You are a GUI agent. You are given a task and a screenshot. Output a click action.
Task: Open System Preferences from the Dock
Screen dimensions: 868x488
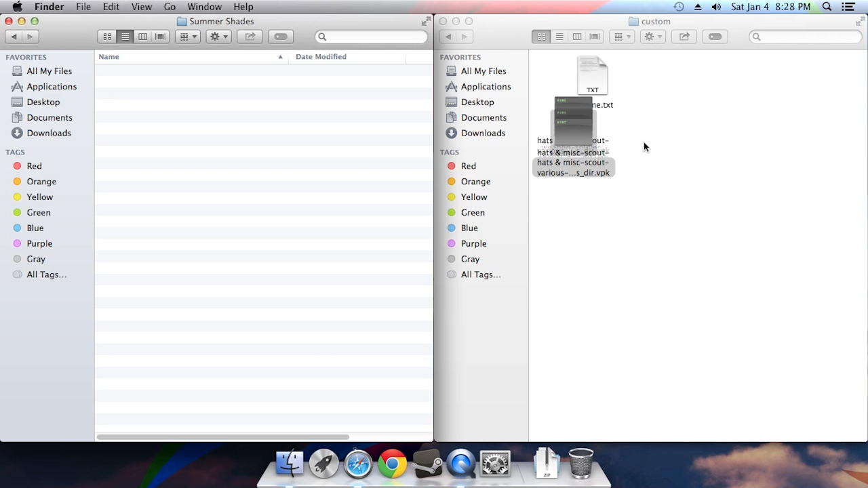(496, 464)
